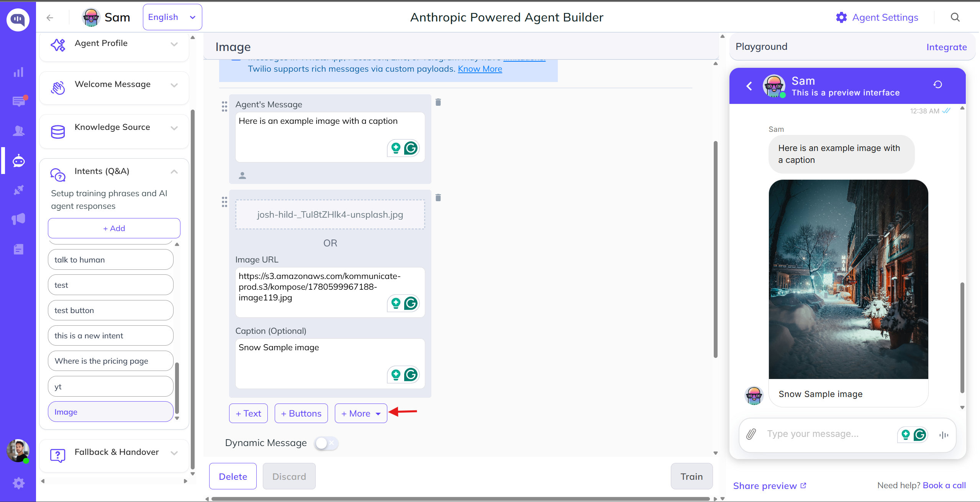Image resolution: width=980 pixels, height=502 pixels.
Task: Open the analytics bar chart sidebar icon
Action: point(18,72)
